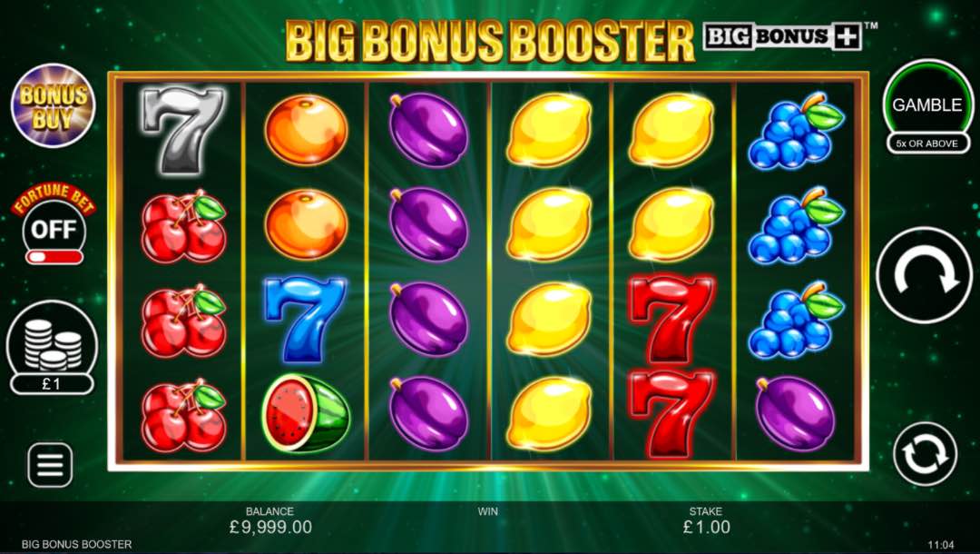The height and width of the screenshot is (554, 980).
Task: Click the £1 stake label under coins
Action: tap(52, 384)
